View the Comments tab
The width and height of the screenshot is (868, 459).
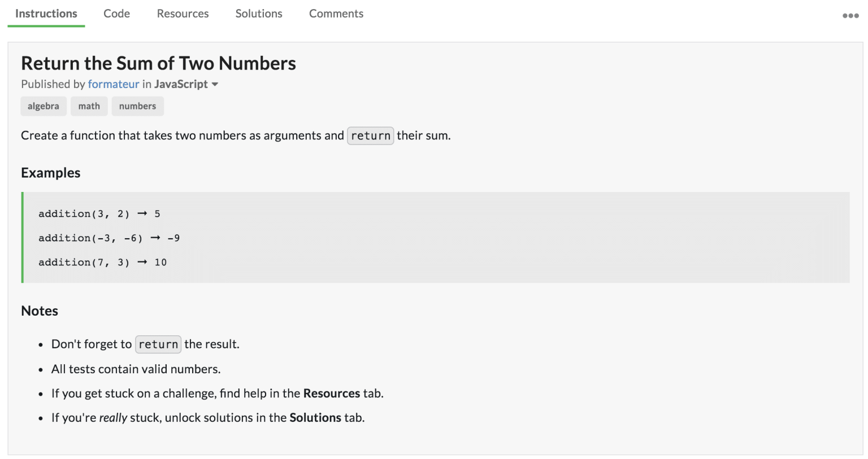click(x=336, y=14)
